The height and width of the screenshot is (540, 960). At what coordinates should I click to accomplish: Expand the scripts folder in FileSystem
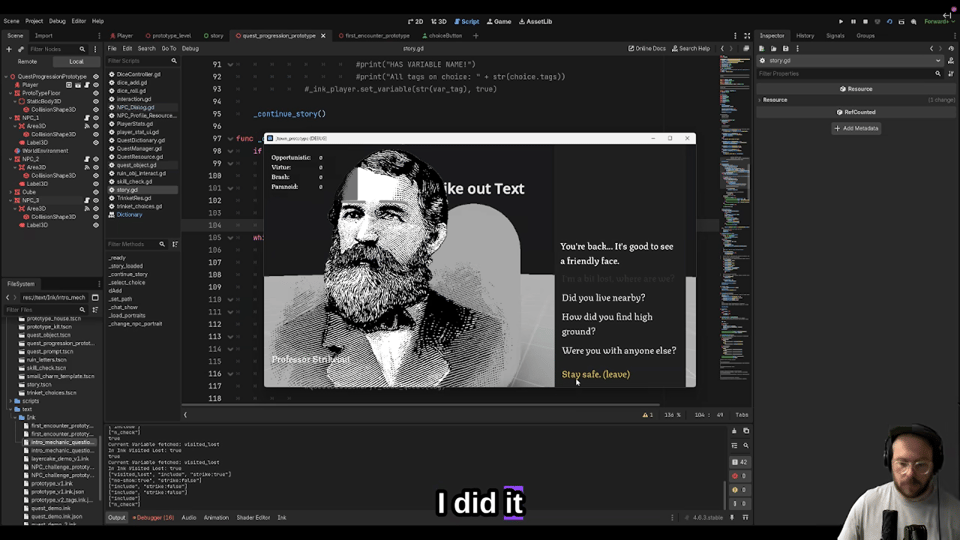(x=10, y=401)
